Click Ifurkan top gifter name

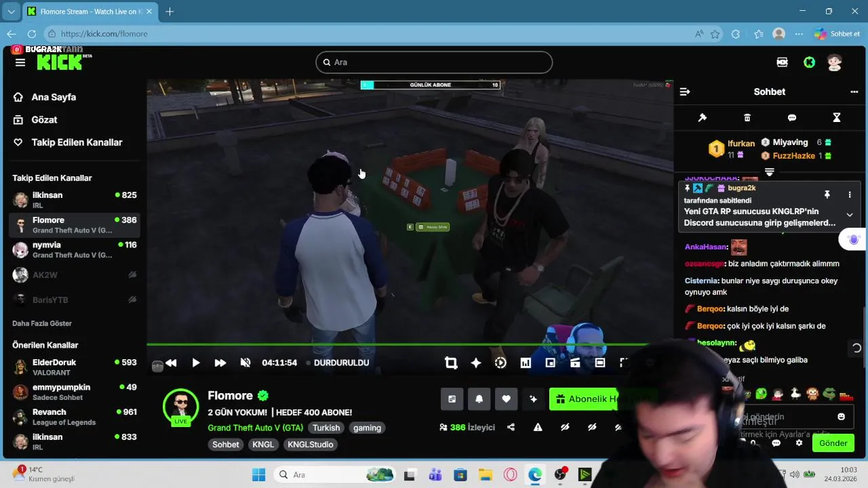click(741, 144)
